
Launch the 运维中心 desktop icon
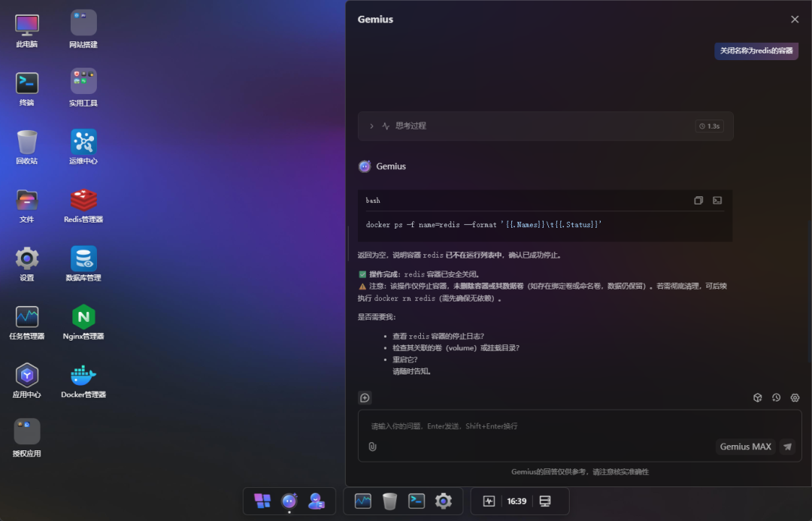(83, 147)
